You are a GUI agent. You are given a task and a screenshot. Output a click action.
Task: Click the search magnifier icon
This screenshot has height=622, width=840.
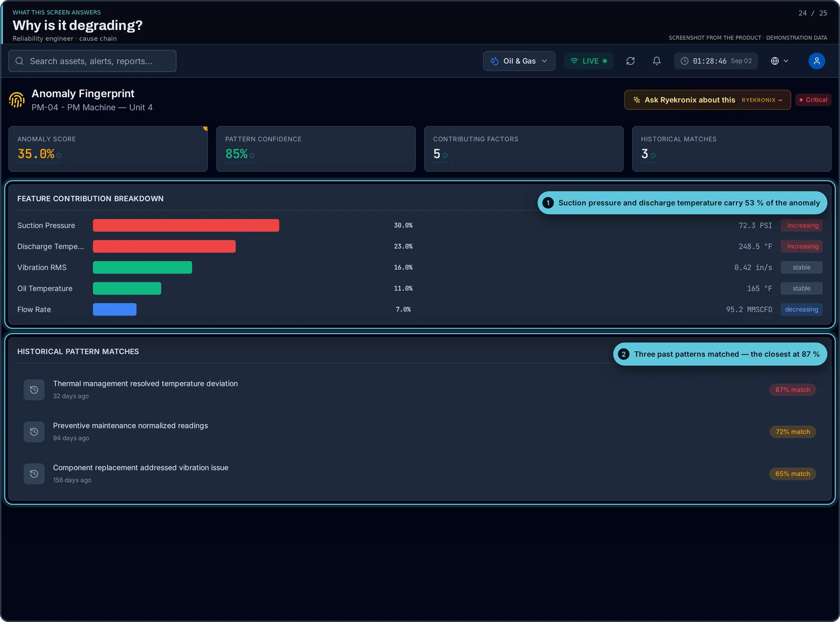click(x=19, y=61)
